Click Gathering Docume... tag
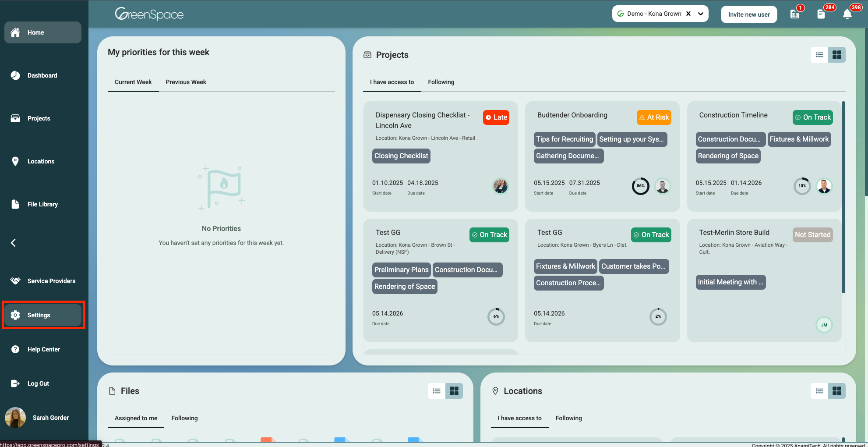Image resolution: width=868 pixels, height=447 pixels. click(x=568, y=156)
